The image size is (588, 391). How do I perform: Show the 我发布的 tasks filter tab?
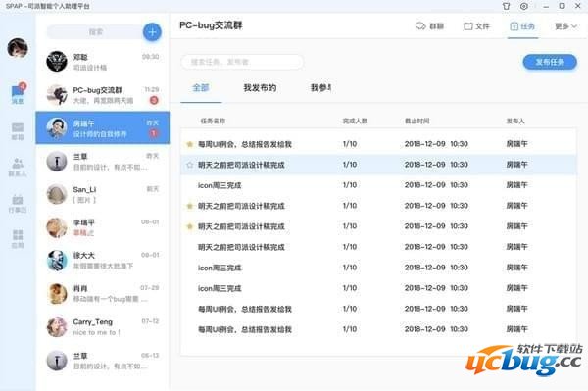click(x=260, y=88)
